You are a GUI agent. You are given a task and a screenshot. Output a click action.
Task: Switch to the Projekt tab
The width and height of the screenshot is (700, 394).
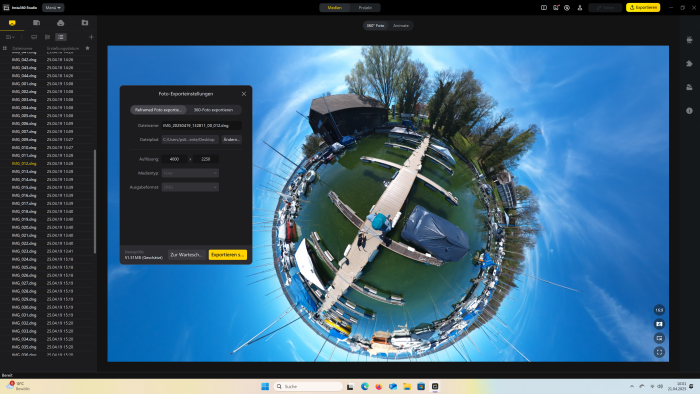point(365,8)
